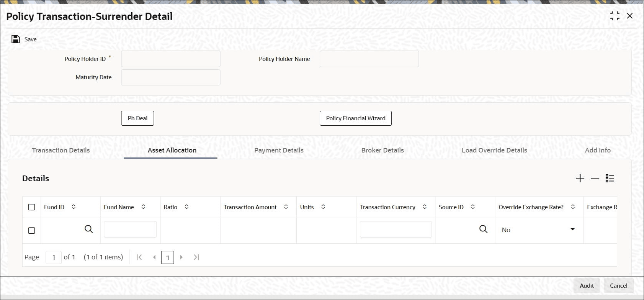Open the Add Info tab
The height and width of the screenshot is (300, 644).
(x=598, y=150)
